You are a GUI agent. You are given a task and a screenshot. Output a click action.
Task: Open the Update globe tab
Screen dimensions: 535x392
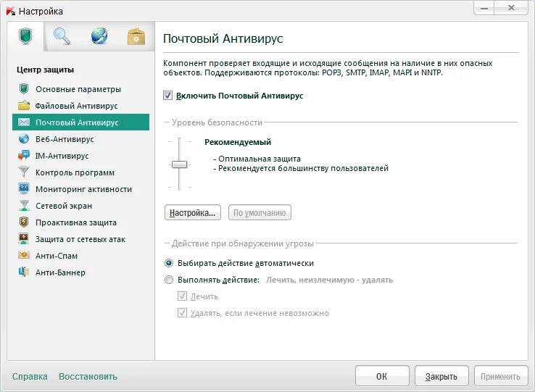coord(99,36)
